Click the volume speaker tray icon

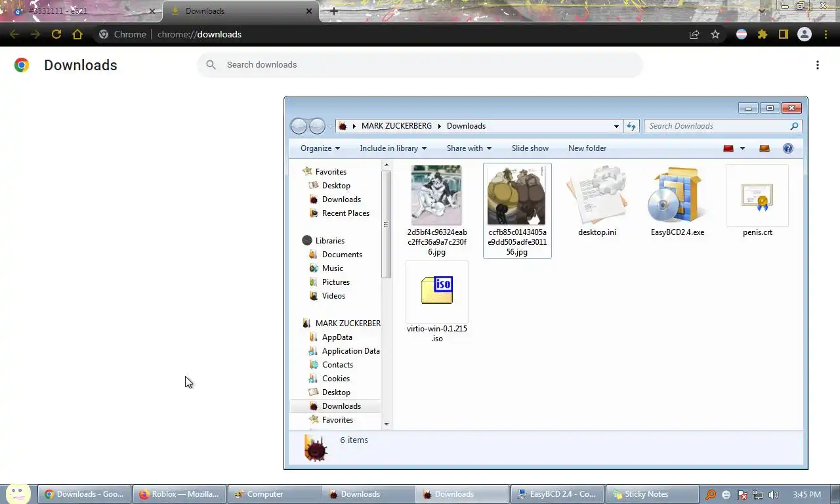[x=774, y=495]
